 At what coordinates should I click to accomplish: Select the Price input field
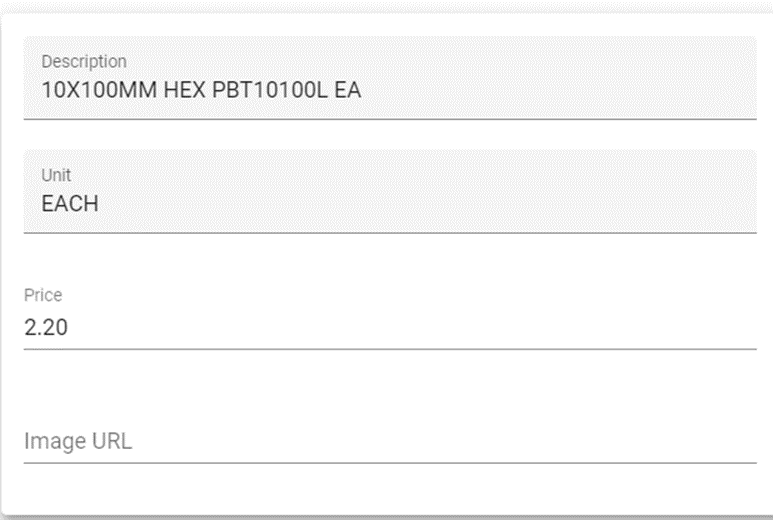point(390,327)
